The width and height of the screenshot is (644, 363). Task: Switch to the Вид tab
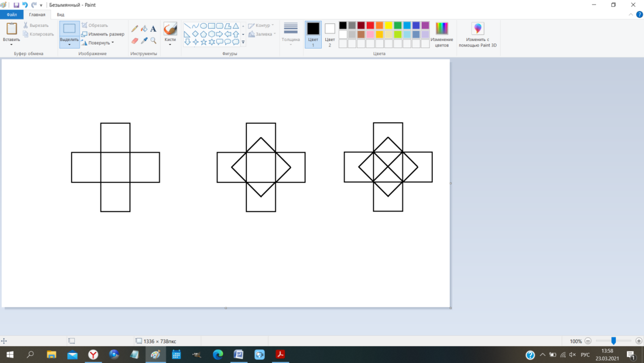pyautogui.click(x=61, y=15)
